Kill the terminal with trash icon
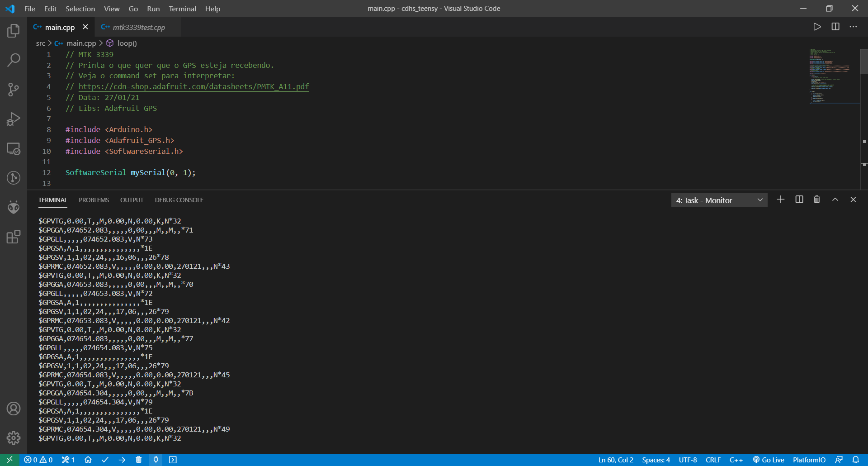The width and height of the screenshot is (868, 466). (817, 200)
